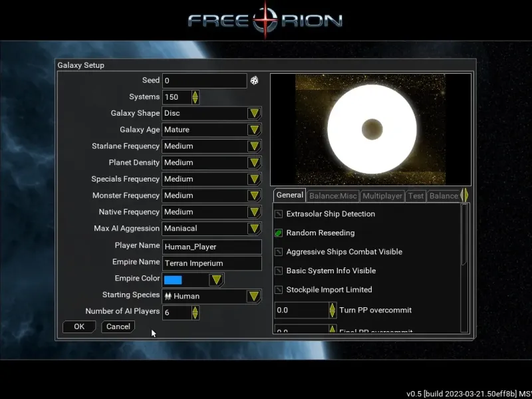Screen dimensions: 532x399
Task: Open the Specials Frequency dropdown
Action: pyautogui.click(x=254, y=179)
